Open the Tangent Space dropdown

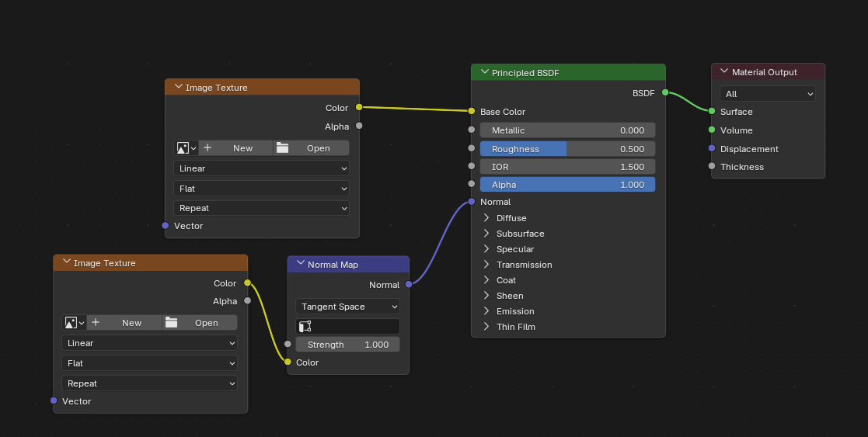347,307
